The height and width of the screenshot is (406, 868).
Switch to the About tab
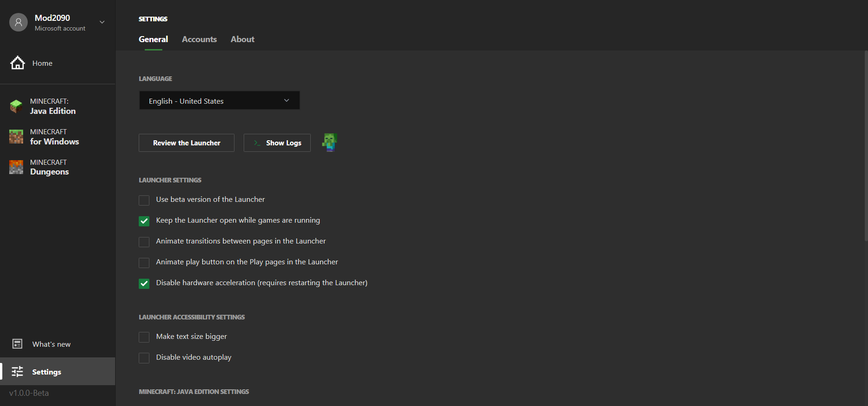[x=243, y=39]
